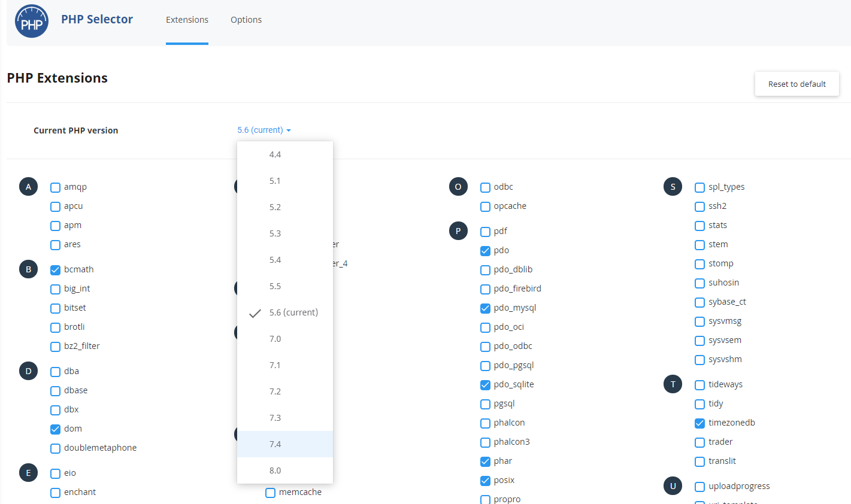Enable the ssh2 extension checkbox
The height and width of the screenshot is (504, 851).
click(699, 207)
